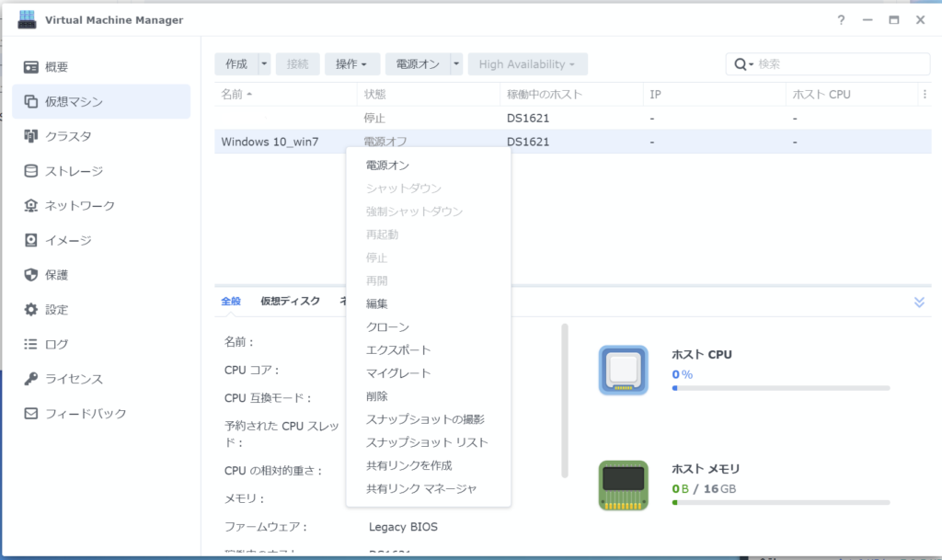Click the ホスト CPU chip icon
The width and height of the screenshot is (942, 560).
pos(623,370)
